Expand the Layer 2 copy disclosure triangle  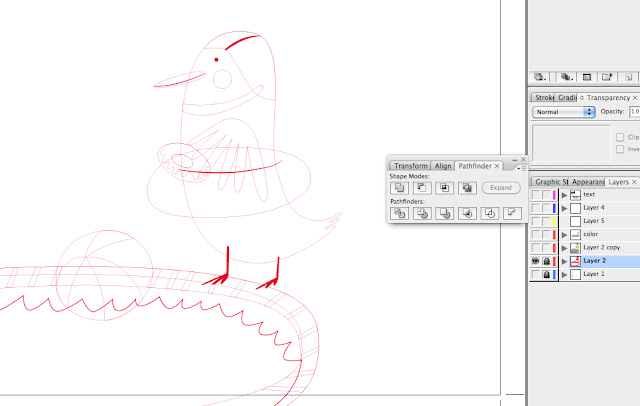click(564, 248)
